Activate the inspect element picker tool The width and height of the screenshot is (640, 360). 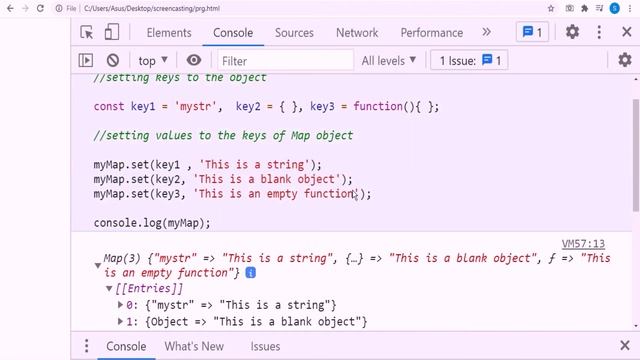(x=87, y=32)
